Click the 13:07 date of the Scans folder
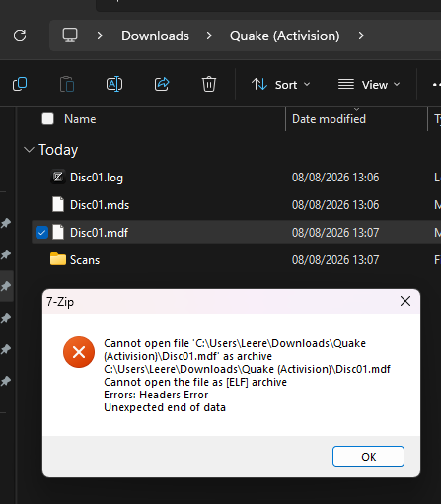The image size is (441, 504). [335, 260]
